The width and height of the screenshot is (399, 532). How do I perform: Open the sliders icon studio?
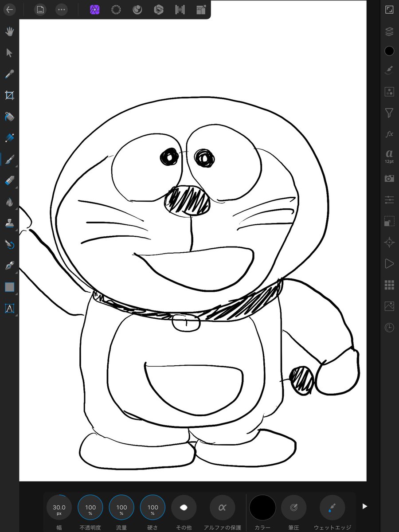389,200
